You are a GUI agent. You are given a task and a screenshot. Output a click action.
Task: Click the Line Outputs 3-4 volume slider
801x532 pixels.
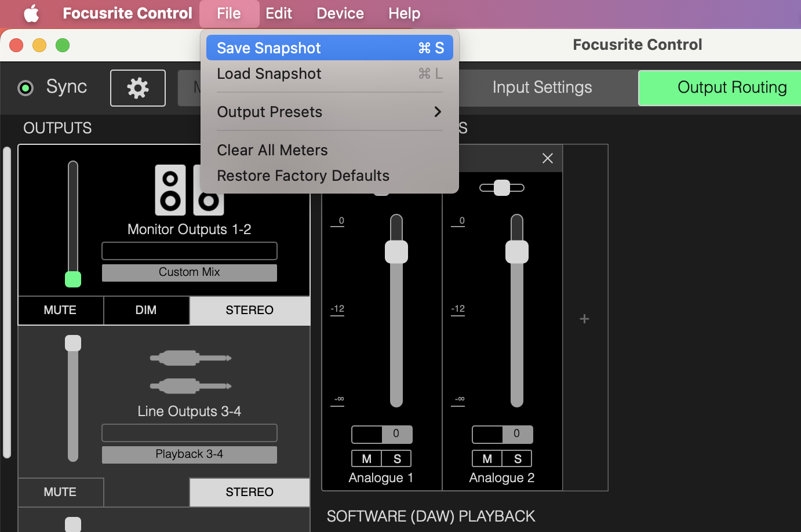click(x=73, y=399)
